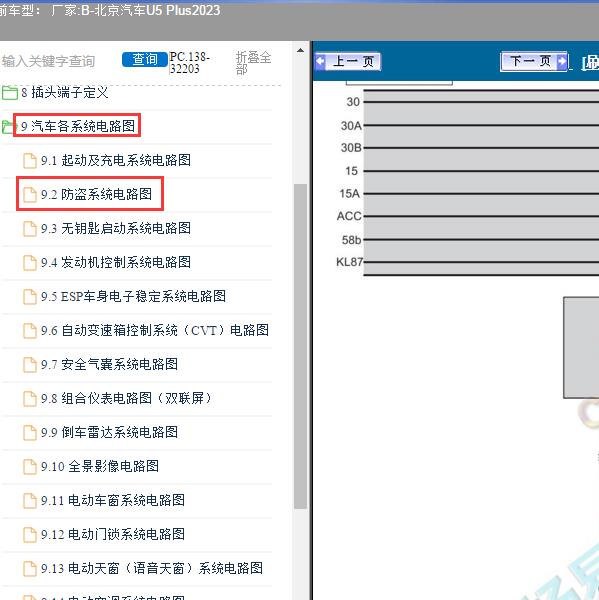Click document icon of 9.6 自动变速箱控制系统 item
This screenshot has height=600, width=599.
tap(30, 331)
